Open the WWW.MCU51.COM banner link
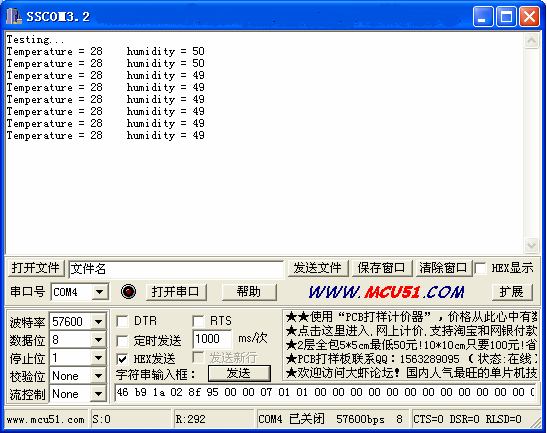 pyautogui.click(x=387, y=292)
